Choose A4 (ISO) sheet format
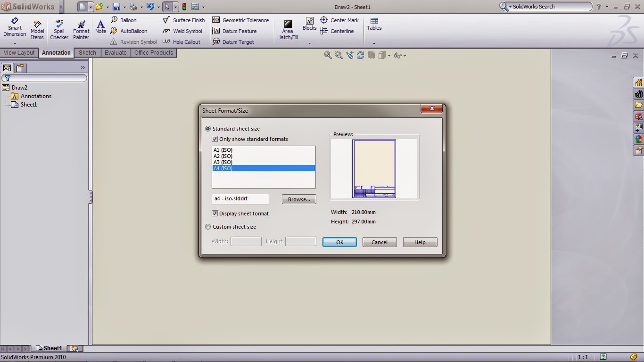Screen dimensions: 644x362 (x=264, y=168)
